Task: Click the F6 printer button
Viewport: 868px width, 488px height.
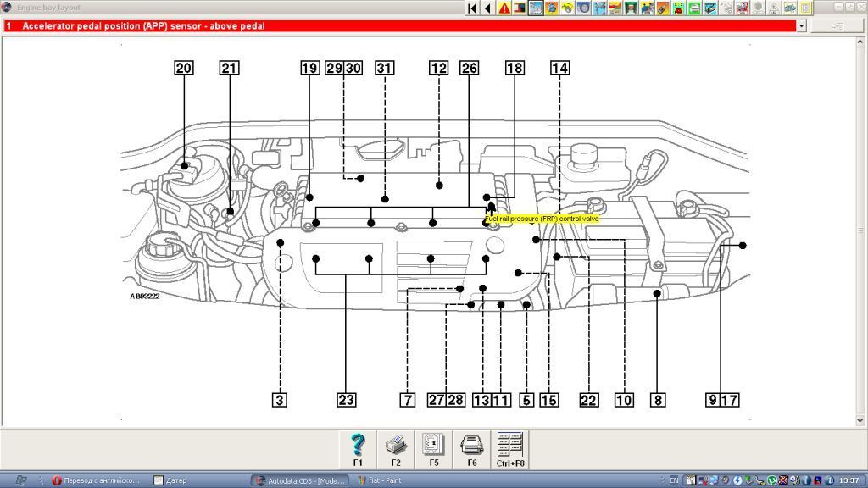Action: click(x=471, y=449)
